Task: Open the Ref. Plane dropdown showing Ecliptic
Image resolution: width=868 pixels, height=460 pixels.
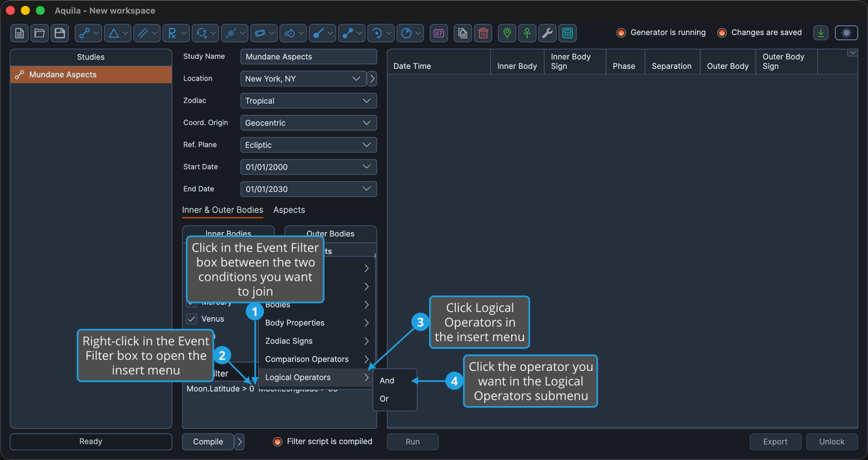Action: click(x=309, y=145)
